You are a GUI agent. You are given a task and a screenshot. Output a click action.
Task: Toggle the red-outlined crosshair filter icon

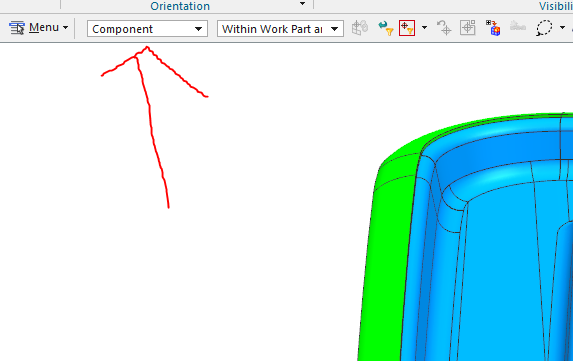[x=407, y=28]
